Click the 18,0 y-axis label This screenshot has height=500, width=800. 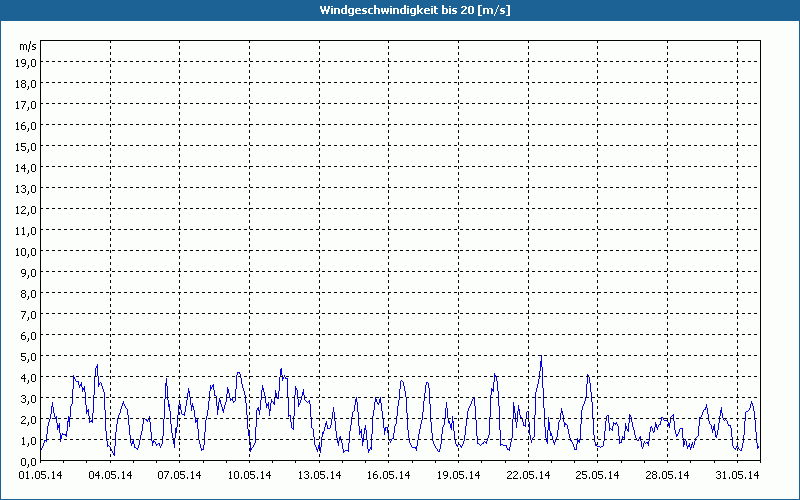click(x=26, y=84)
